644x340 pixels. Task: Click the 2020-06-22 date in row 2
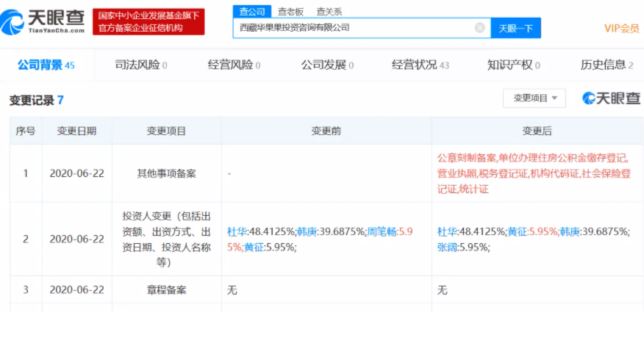(x=76, y=239)
